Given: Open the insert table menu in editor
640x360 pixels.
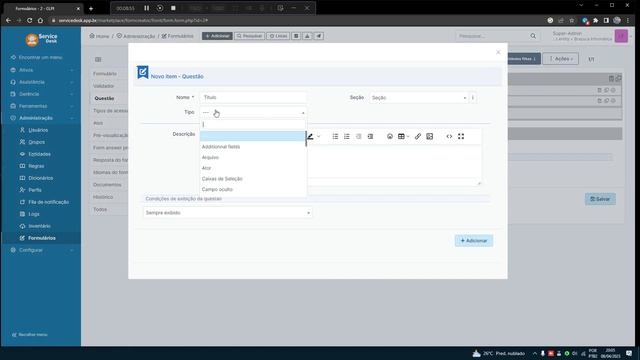Looking at the screenshot, I should click(x=403, y=136).
